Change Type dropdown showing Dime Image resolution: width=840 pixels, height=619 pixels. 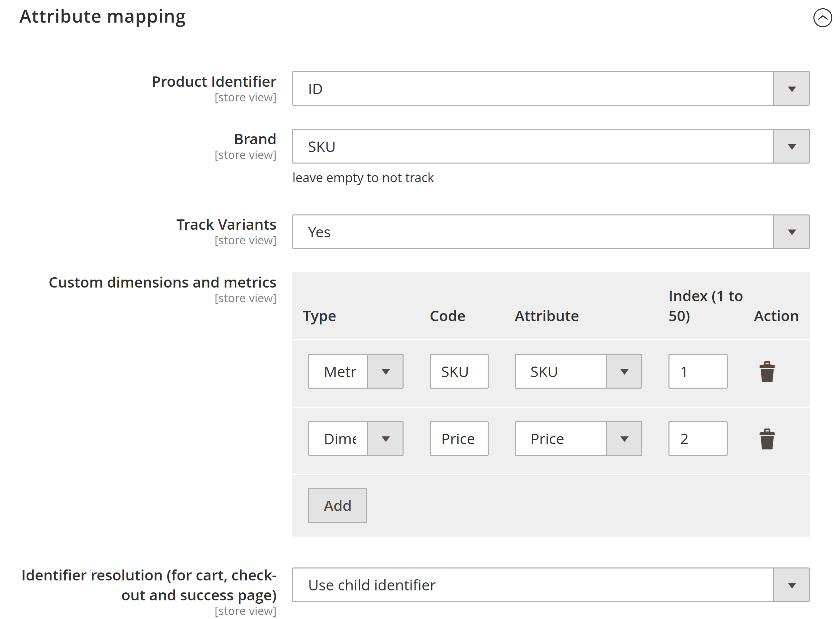pyautogui.click(x=355, y=438)
